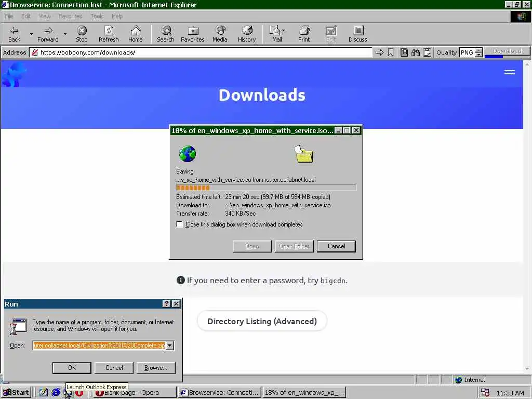
Task: Click the password hint text bigcdn
Action: (x=333, y=281)
